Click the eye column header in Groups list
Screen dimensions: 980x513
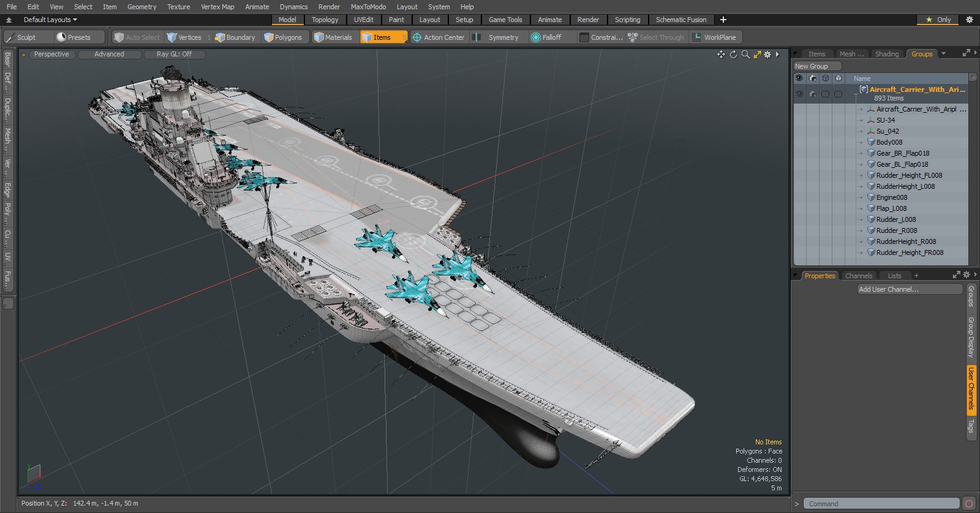[799, 78]
